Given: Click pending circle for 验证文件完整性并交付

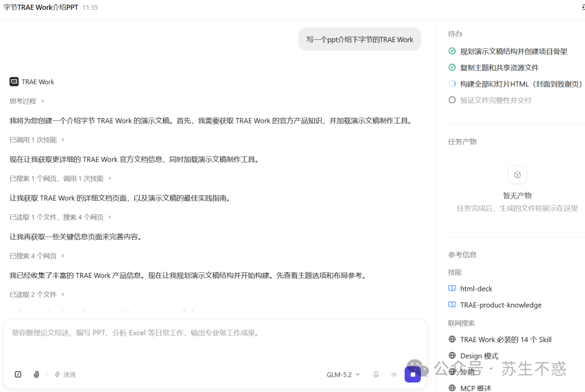Looking at the screenshot, I should (x=452, y=100).
